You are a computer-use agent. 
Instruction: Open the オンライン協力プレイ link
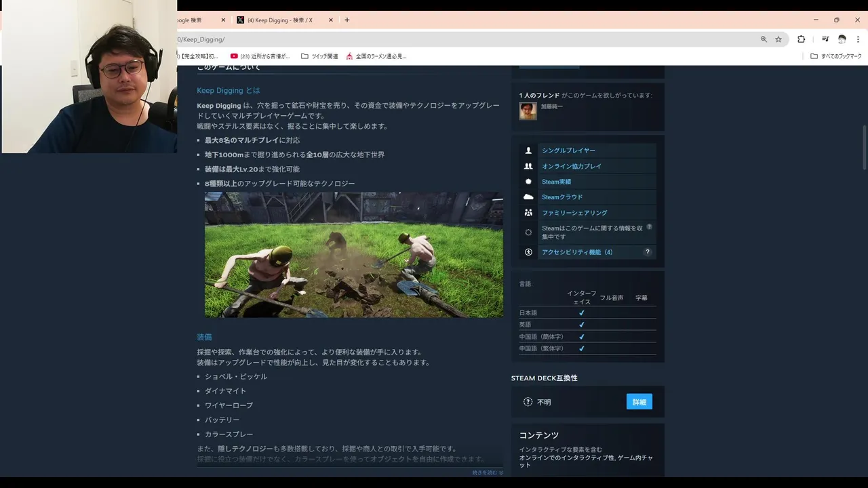(x=572, y=166)
